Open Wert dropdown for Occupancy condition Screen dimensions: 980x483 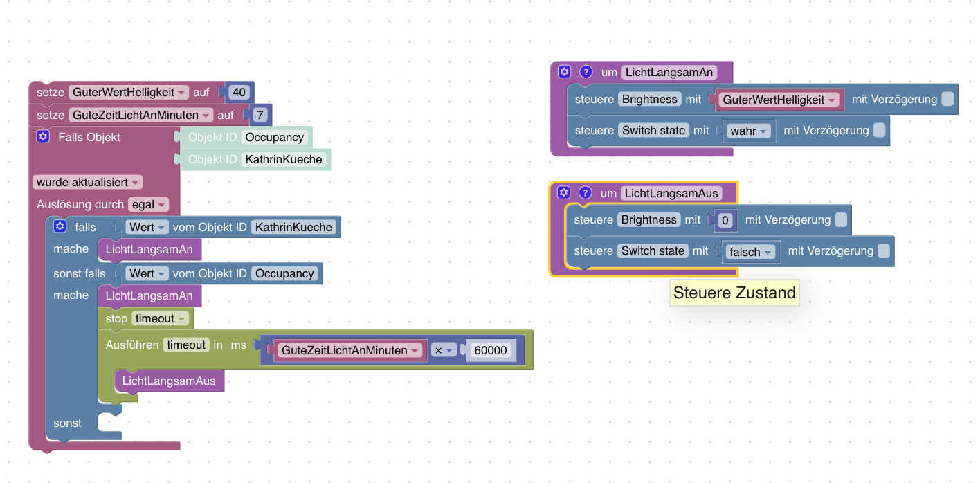click(x=147, y=273)
